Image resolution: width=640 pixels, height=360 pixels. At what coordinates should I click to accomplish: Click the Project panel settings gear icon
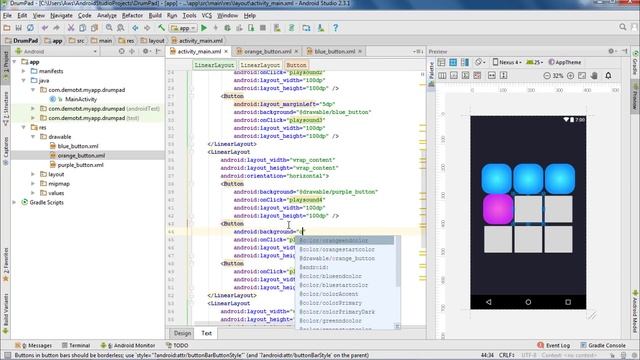(x=145, y=51)
